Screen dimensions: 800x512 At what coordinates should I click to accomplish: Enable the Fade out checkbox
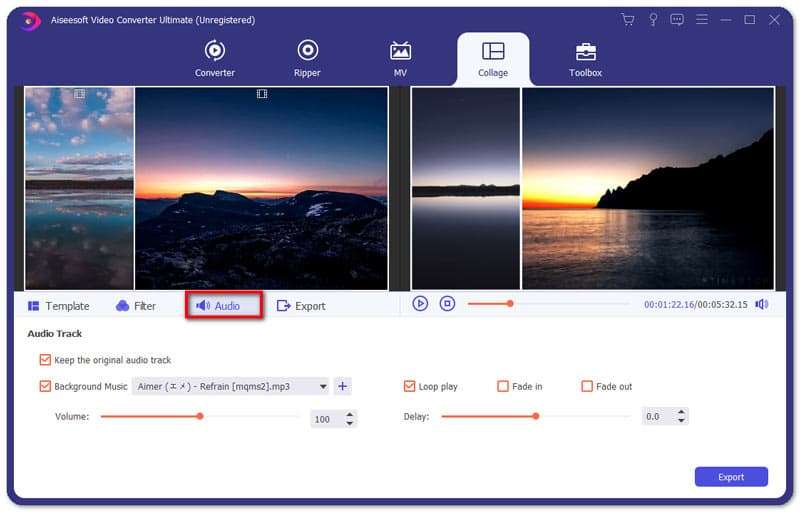coord(587,386)
